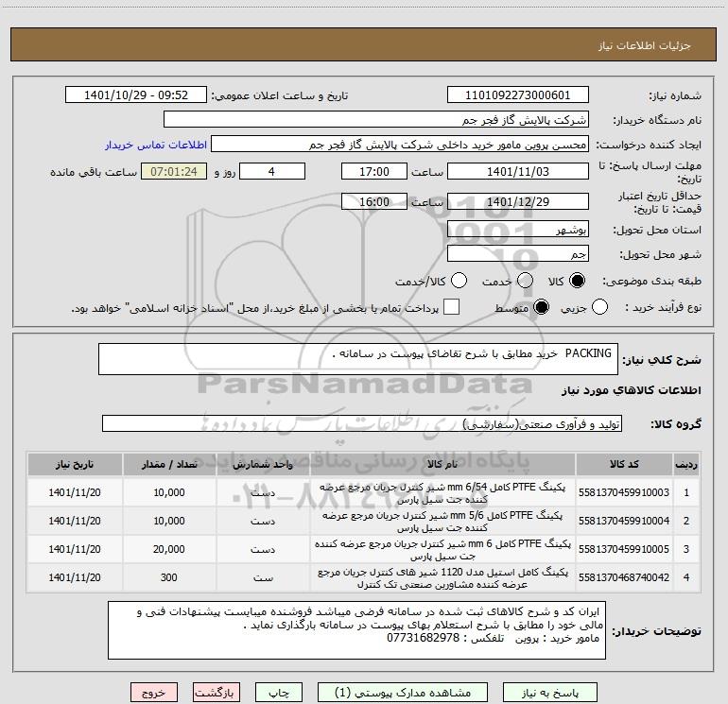
Task: Click product code 5581370468740042
Action: tap(624, 577)
